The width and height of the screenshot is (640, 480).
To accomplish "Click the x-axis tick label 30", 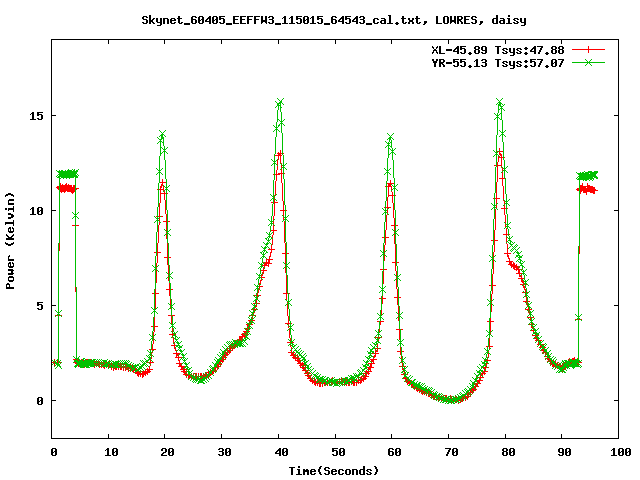I will point(224,452).
